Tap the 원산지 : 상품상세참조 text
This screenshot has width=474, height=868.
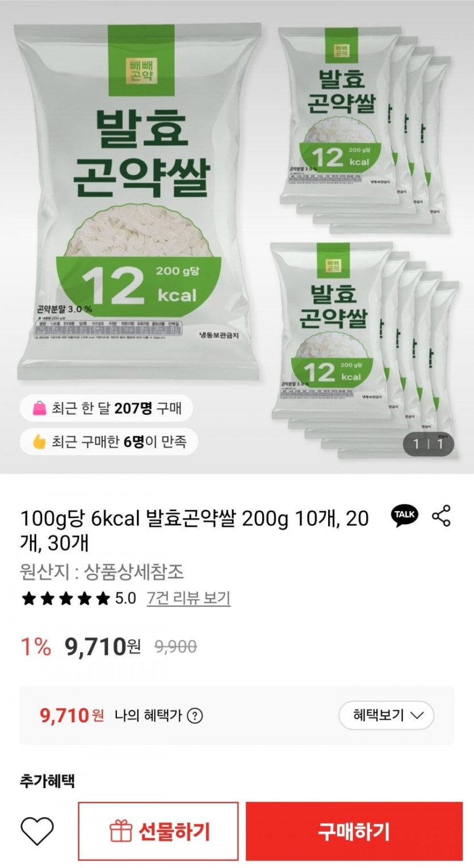point(102,571)
